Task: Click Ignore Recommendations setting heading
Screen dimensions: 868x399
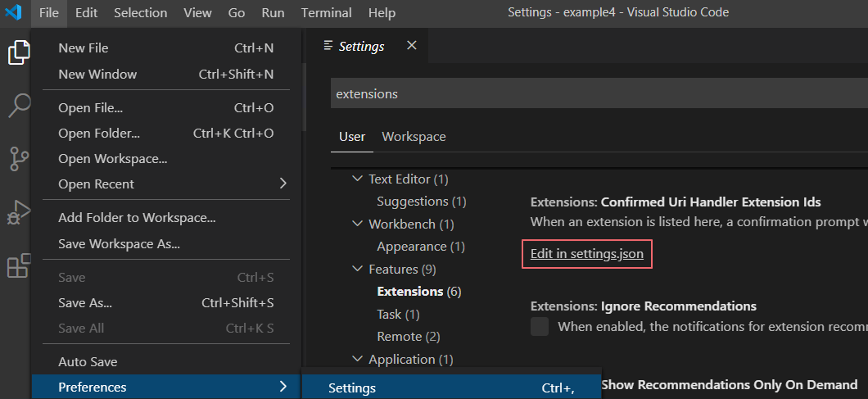Action: click(x=679, y=306)
